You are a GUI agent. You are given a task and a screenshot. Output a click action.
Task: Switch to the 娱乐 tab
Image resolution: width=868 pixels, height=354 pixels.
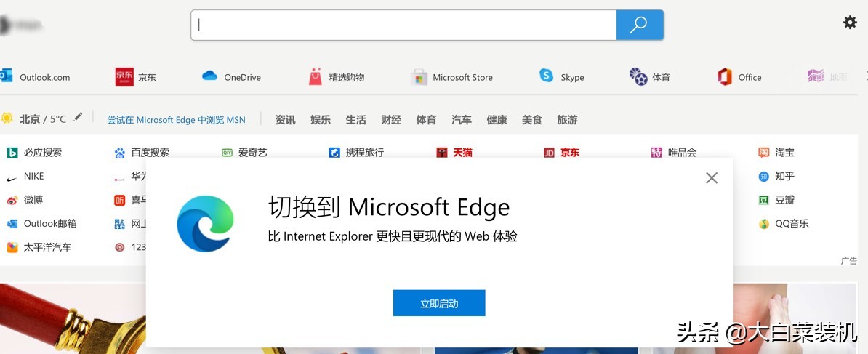[x=321, y=120]
